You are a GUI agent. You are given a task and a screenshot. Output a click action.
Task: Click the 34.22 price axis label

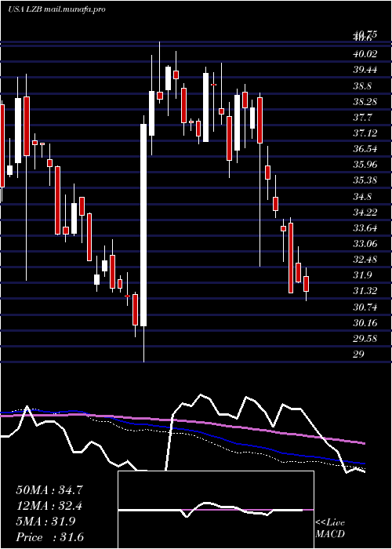pyautogui.click(x=365, y=213)
